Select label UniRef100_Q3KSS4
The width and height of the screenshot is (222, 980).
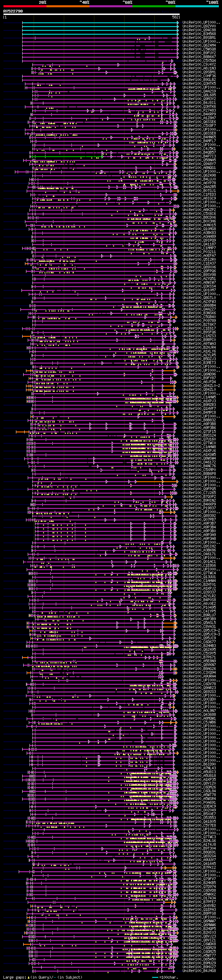pos(199,286)
